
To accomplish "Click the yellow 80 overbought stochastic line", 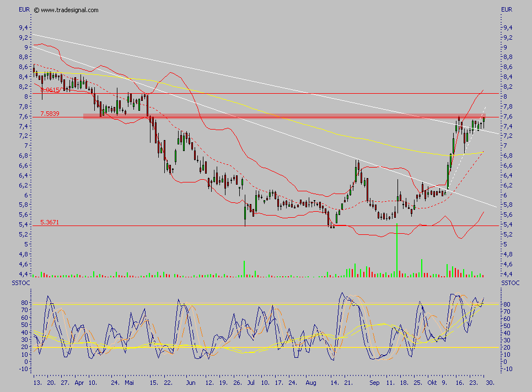I will (265, 304).
